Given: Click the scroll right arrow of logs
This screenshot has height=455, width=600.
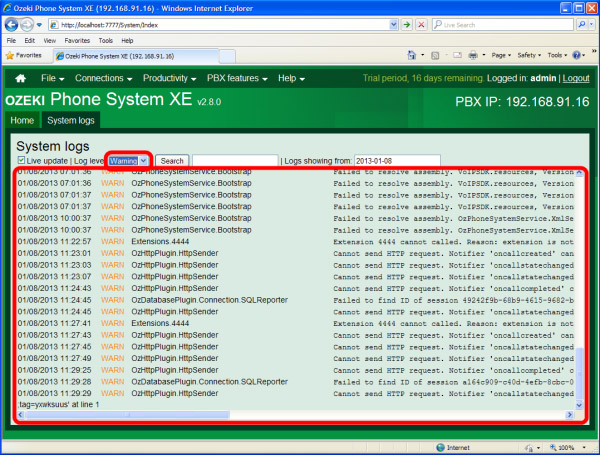Looking at the screenshot, I should [570, 415].
